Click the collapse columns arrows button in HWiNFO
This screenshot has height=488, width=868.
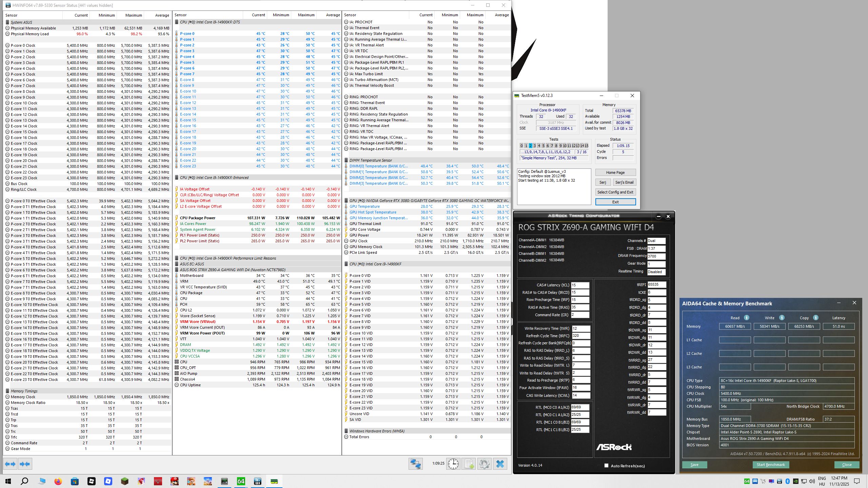[25, 464]
